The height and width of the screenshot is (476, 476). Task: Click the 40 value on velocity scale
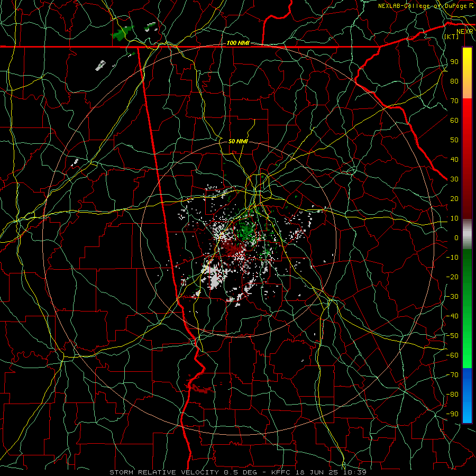454,160
